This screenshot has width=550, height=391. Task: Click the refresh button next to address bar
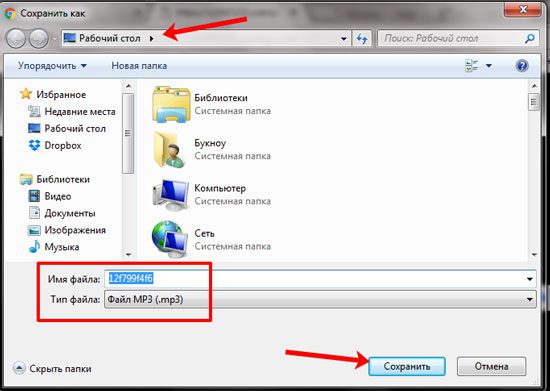362,38
